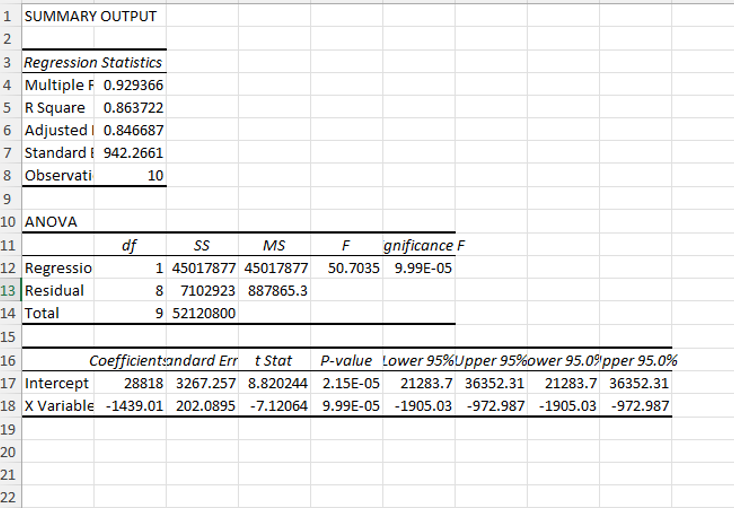Click the Upper 95% header cell

[491, 360]
